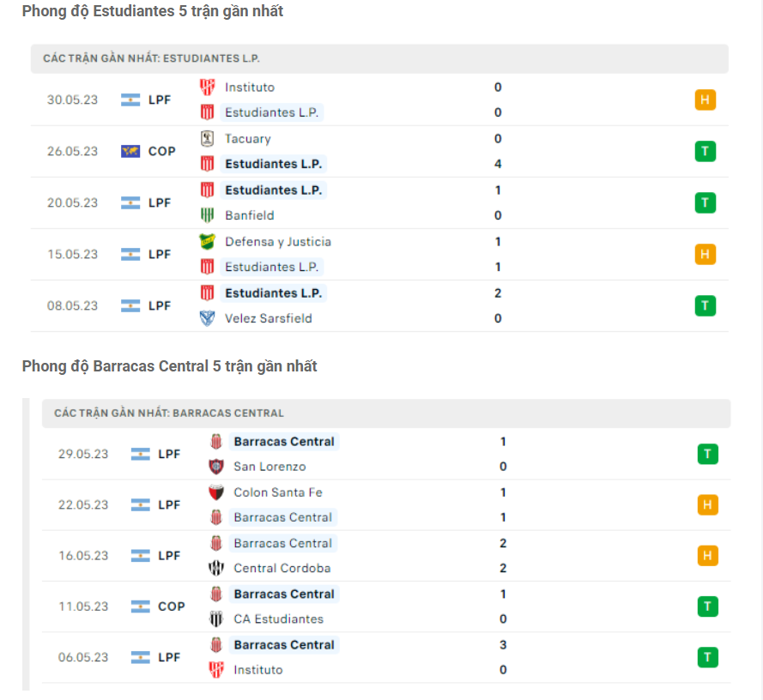Open the Colon Santa Fe team link
This screenshot has width=763, height=700.
click(x=278, y=492)
